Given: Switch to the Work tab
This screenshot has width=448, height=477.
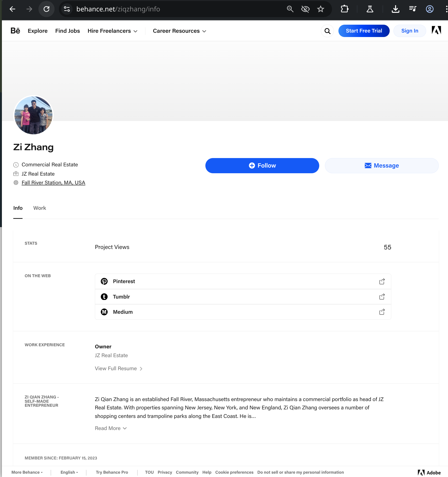Looking at the screenshot, I should [x=40, y=208].
